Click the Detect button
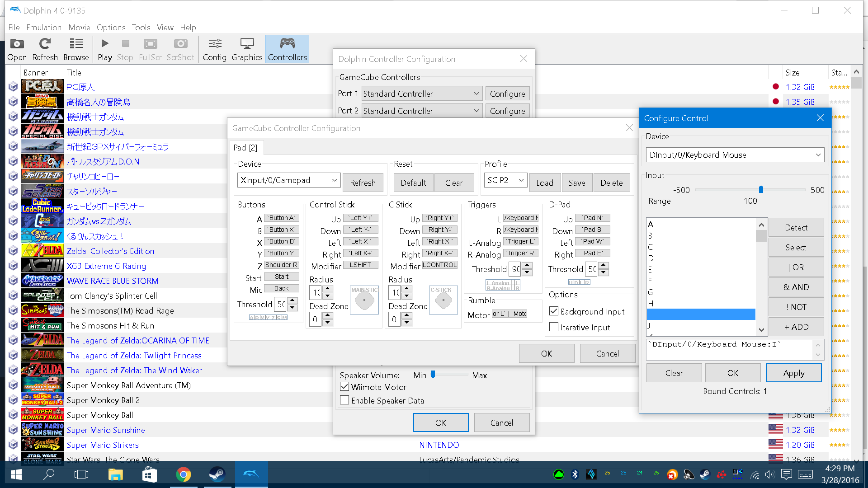The width and height of the screenshot is (868, 488). [x=796, y=228]
